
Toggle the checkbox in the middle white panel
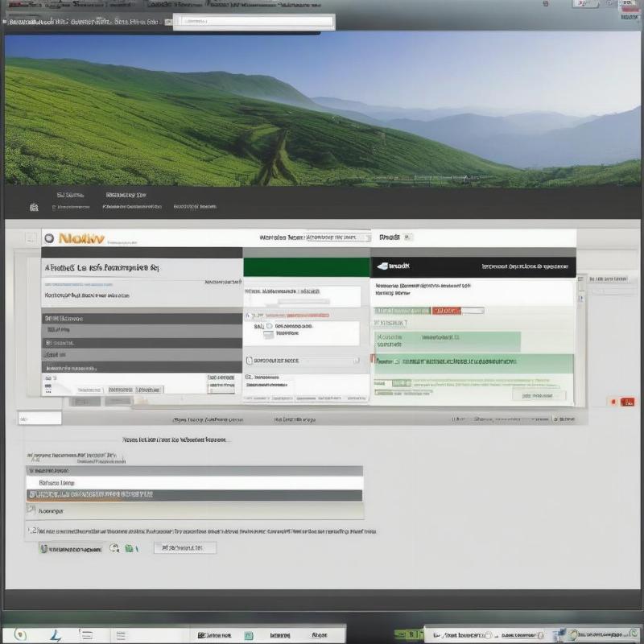[x=249, y=361]
